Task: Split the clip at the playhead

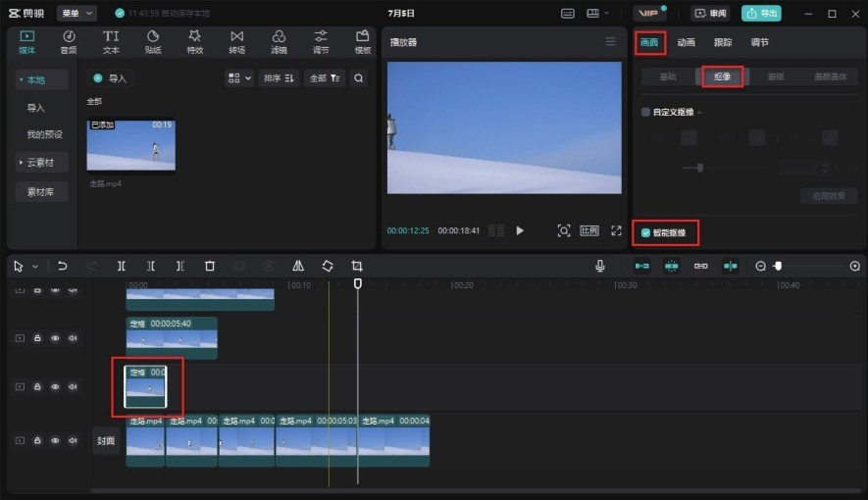Action: (122, 266)
